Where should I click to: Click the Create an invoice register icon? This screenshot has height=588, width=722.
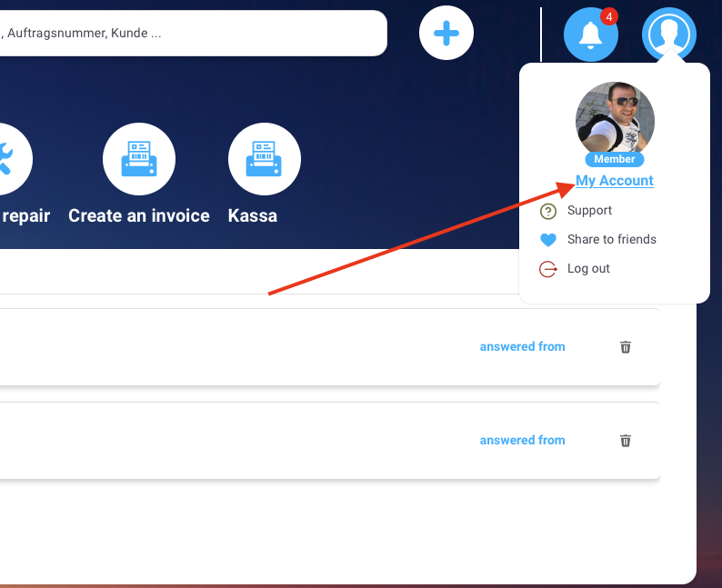click(x=138, y=160)
